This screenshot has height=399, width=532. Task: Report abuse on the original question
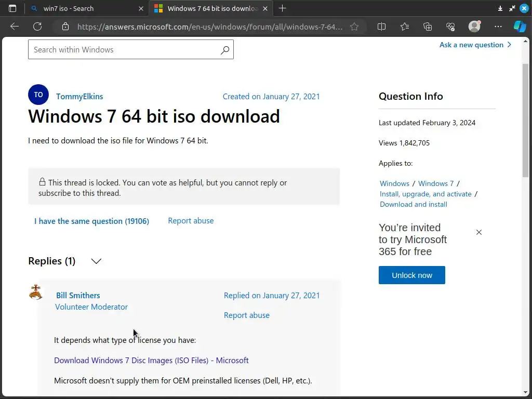coord(191,221)
